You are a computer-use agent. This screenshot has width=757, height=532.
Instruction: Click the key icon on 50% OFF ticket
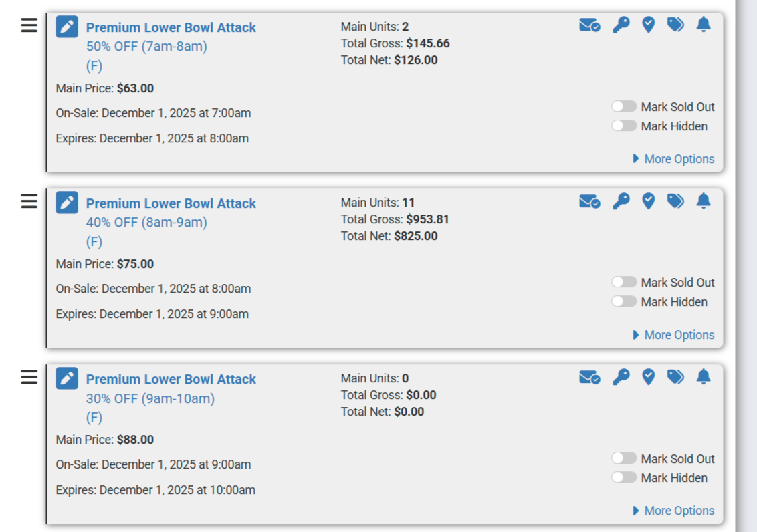coord(621,25)
